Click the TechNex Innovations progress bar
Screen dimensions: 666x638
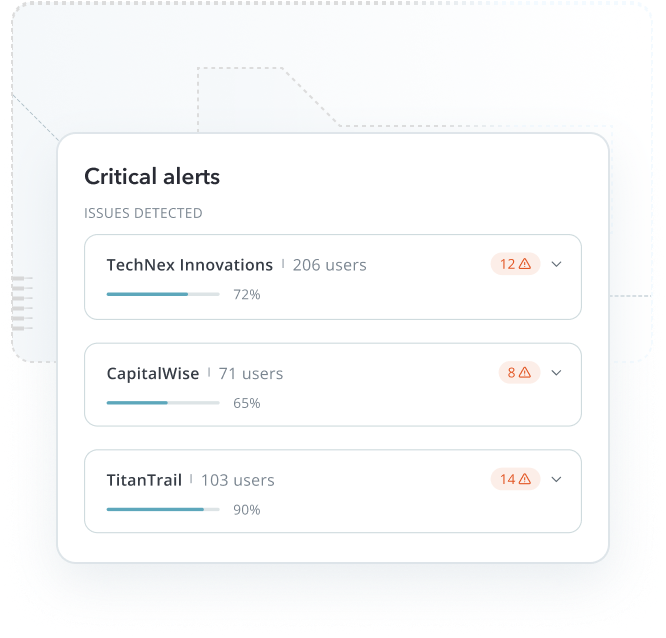163,294
